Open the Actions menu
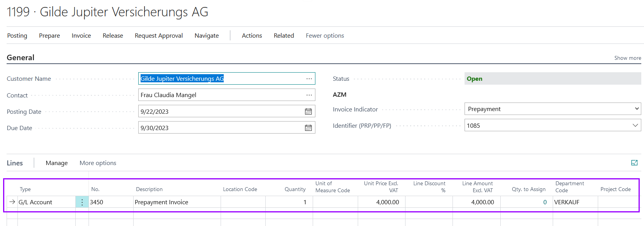This screenshot has width=644, height=226. (x=252, y=35)
